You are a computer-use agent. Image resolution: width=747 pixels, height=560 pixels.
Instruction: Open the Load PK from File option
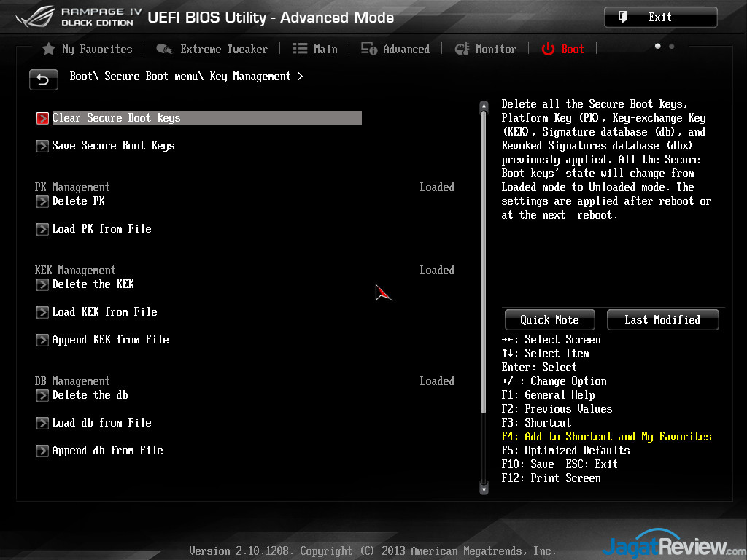(x=101, y=229)
